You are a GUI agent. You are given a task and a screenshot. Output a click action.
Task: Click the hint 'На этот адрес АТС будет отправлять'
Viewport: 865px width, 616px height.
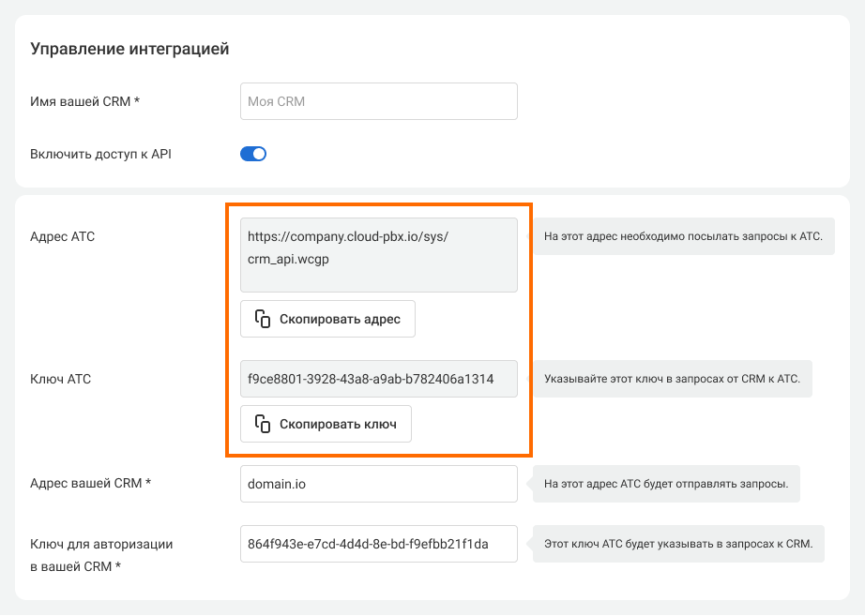coord(666,485)
